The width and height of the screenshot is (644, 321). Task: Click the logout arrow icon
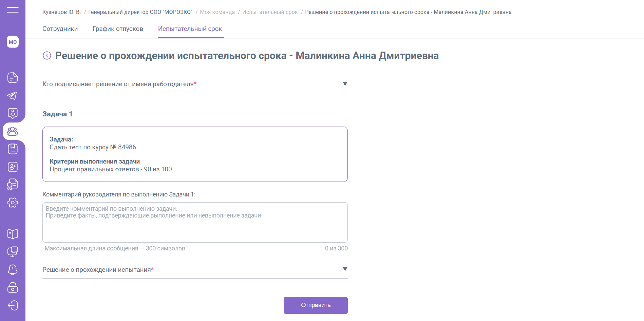coord(13,305)
